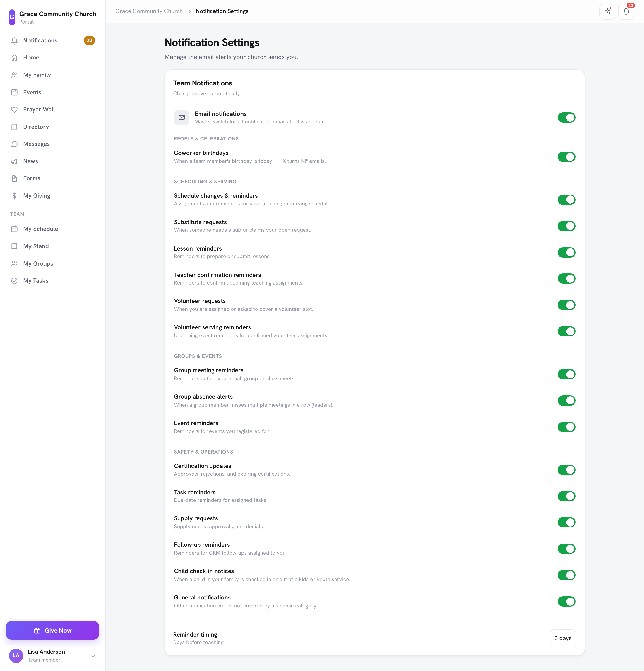The height and width of the screenshot is (671, 644).
Task: Click the Prayer Wall heart icon
Action: 14,110
